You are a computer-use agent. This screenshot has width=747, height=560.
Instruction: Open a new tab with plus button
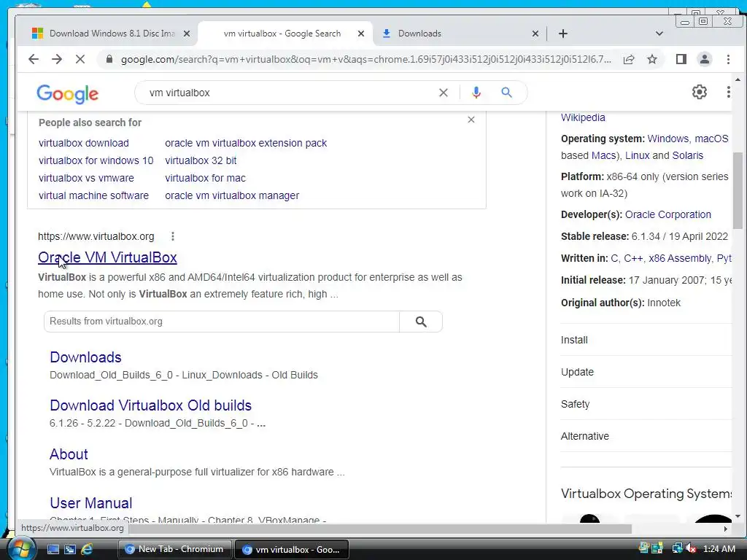(562, 34)
